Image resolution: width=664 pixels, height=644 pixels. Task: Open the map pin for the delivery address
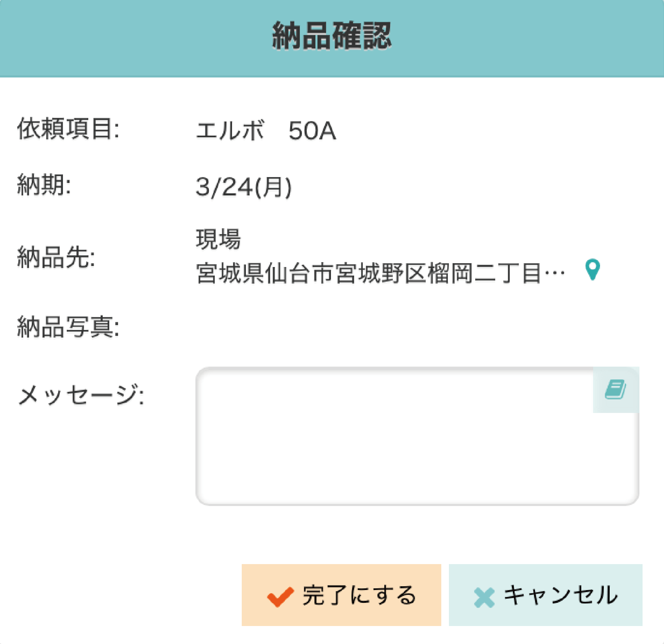(x=592, y=270)
